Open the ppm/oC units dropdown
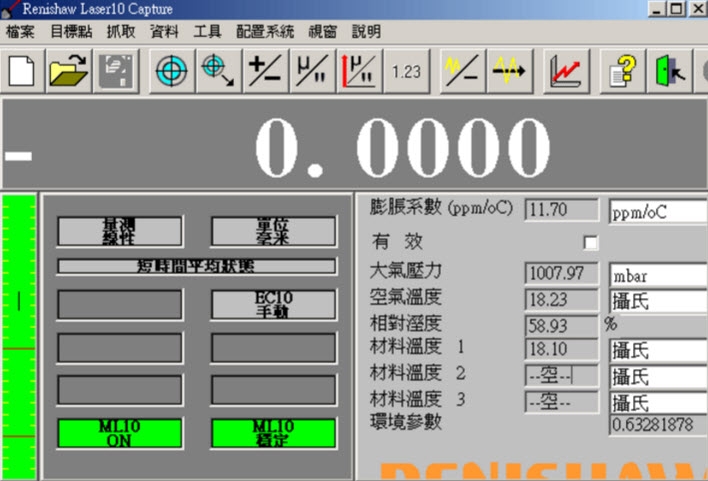 click(657, 211)
